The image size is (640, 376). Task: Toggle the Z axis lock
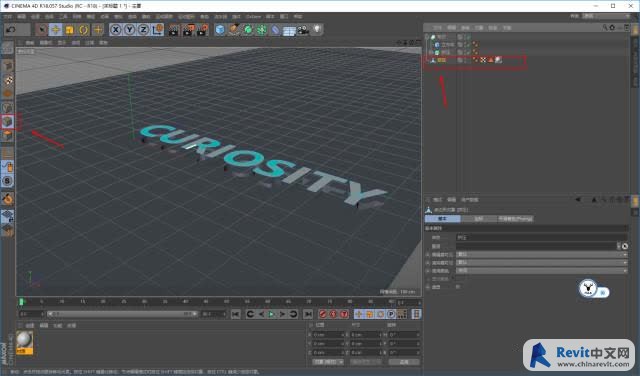(x=143, y=29)
